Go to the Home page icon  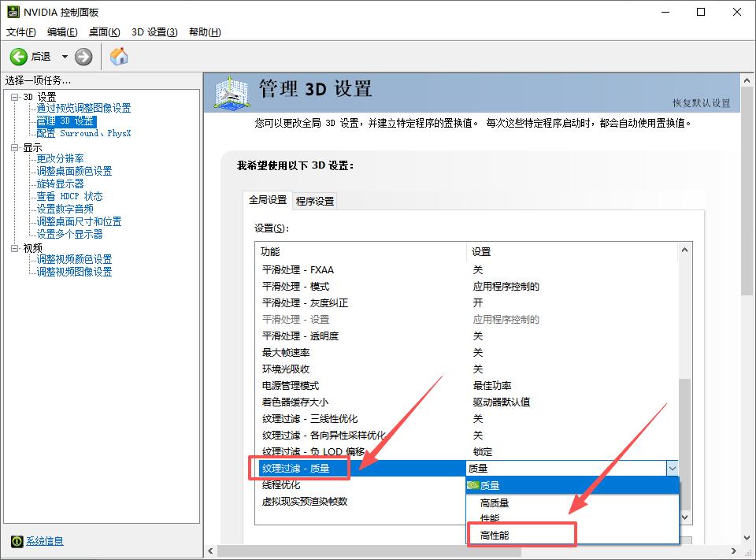coord(119,57)
